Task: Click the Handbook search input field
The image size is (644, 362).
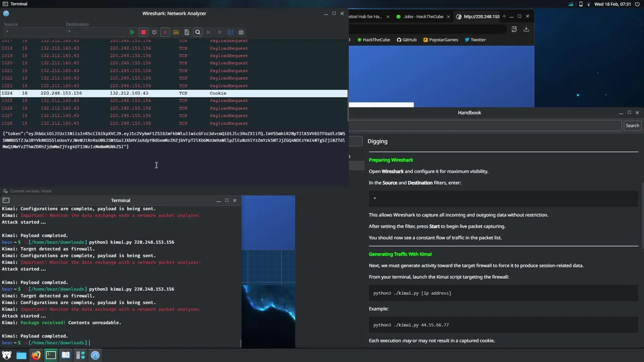Action: tap(486, 126)
